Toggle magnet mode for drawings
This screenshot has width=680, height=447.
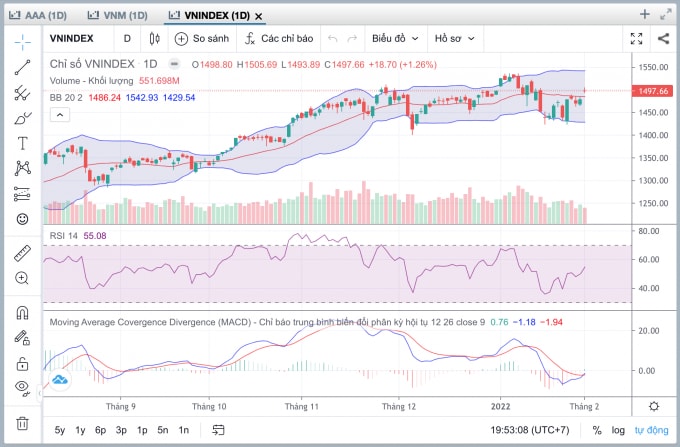pyautogui.click(x=23, y=313)
